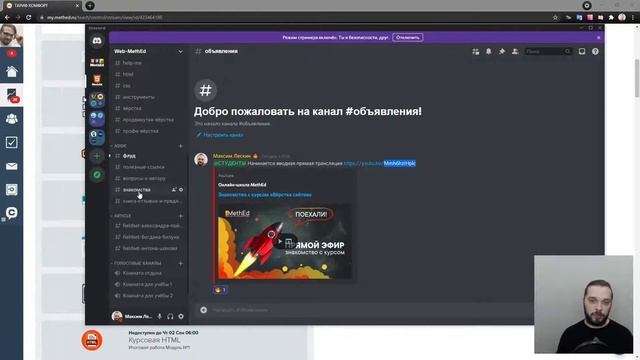Collapse the ГОЛОСОВЫЕ КАНАЛЫ category
The width and height of the screenshot is (640, 360).
(x=137, y=263)
